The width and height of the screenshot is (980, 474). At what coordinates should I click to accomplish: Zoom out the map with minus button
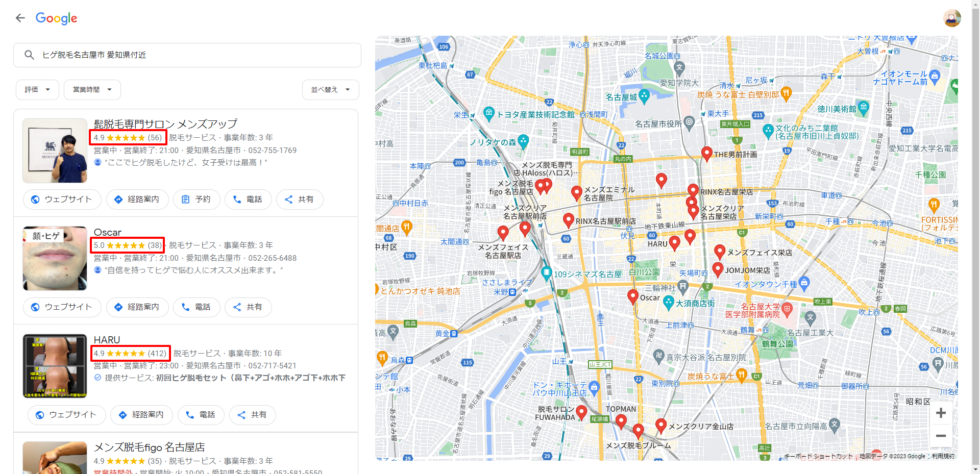pyautogui.click(x=941, y=436)
